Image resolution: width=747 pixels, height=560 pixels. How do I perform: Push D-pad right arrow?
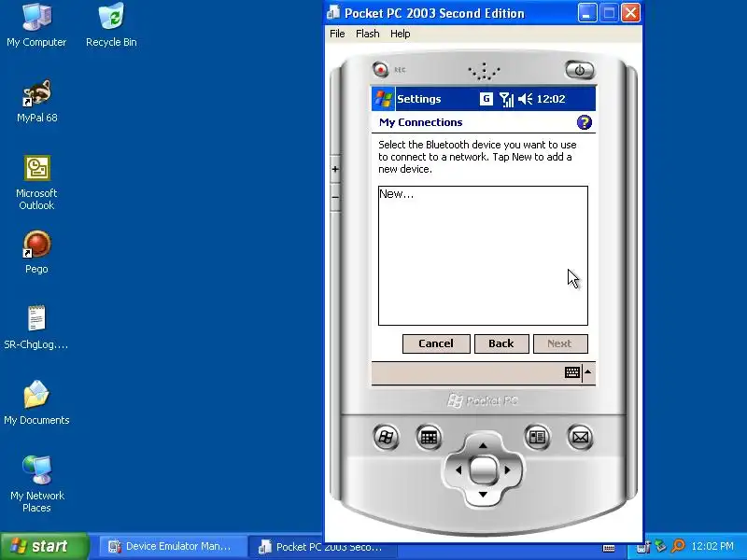[507, 470]
